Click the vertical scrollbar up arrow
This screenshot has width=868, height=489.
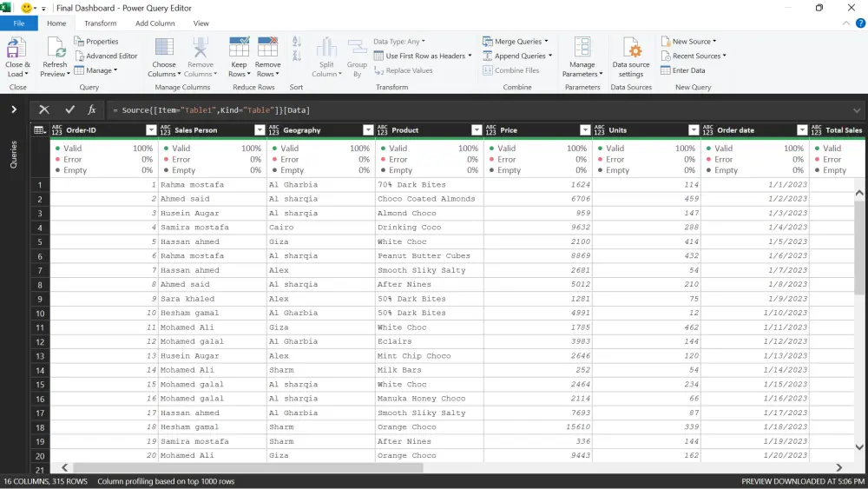pos(859,193)
